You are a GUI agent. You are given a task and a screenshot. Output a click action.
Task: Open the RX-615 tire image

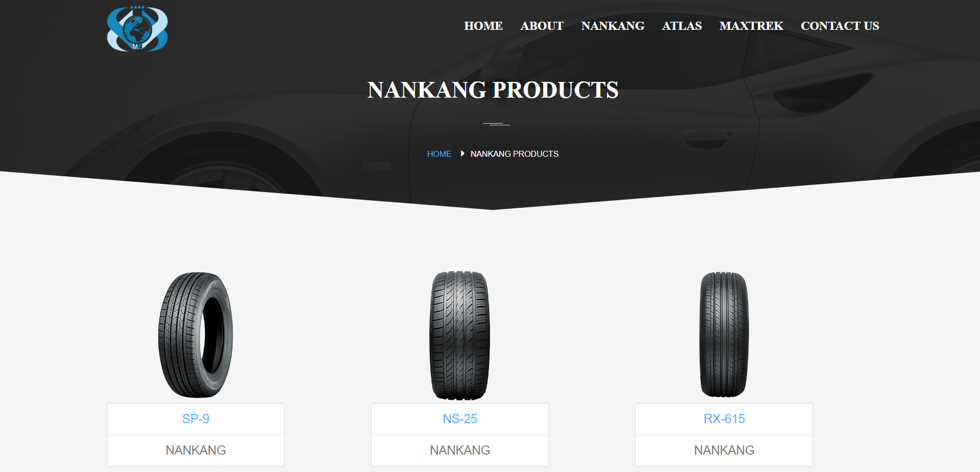pyautogui.click(x=724, y=334)
